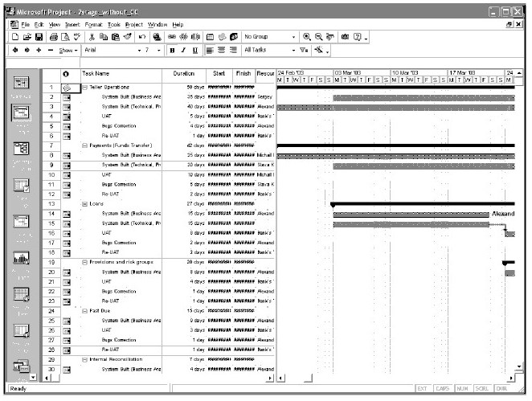Click the Task Name column header
This screenshot has width=532, height=401.
point(121,74)
